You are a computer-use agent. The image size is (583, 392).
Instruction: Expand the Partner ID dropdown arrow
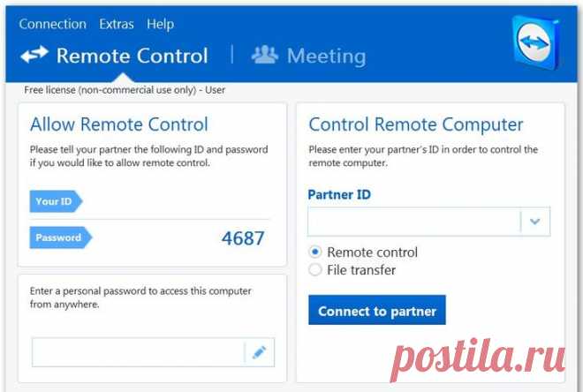click(534, 222)
